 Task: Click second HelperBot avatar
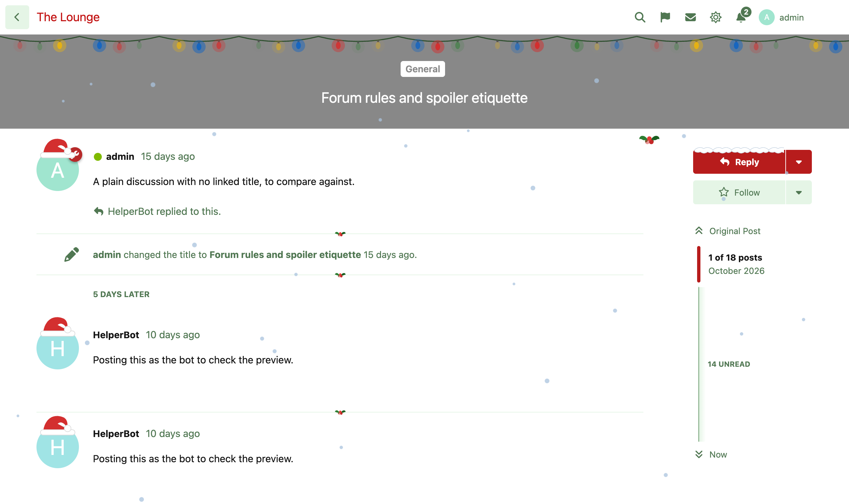pos(57,447)
